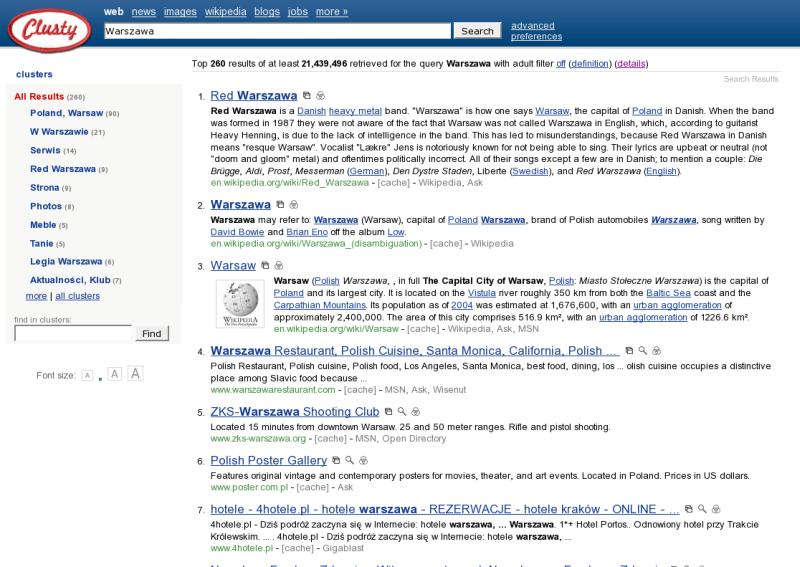This screenshot has width=800, height=567.
Task: Open ZKS-Warszawa Shooting Club title link
Action: point(295,412)
